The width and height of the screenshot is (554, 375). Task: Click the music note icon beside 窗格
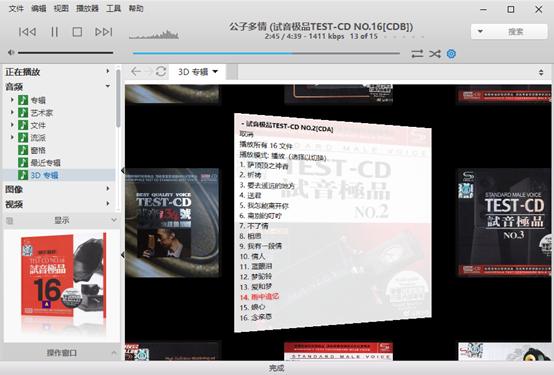pos(23,150)
